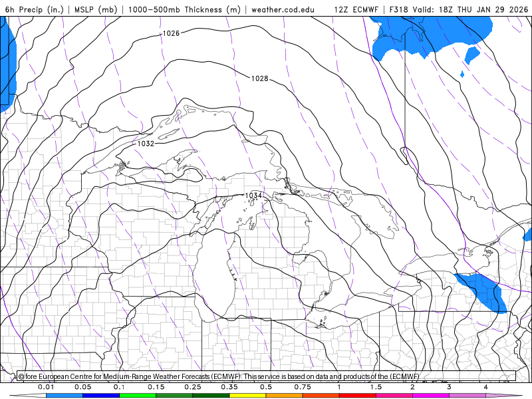Click the red precipitation color swatch
Viewport: 532px width, 399px height.
point(358,396)
